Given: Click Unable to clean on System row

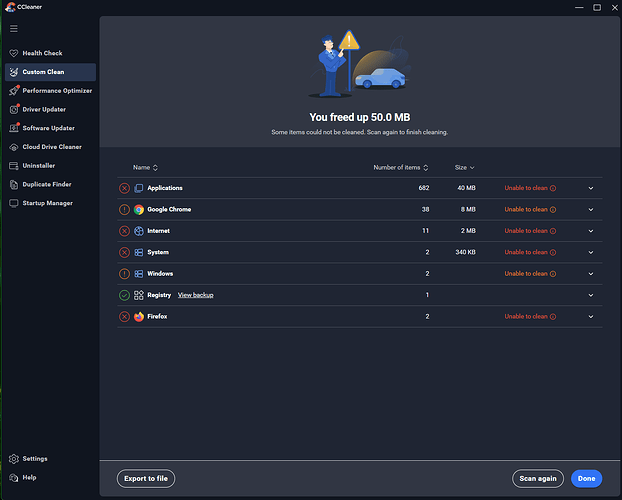Looking at the screenshot, I should pos(526,252).
